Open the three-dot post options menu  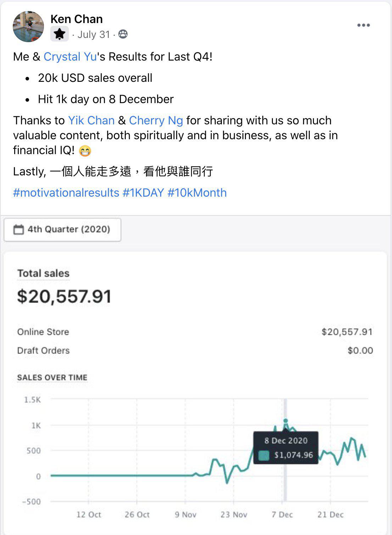(x=363, y=25)
